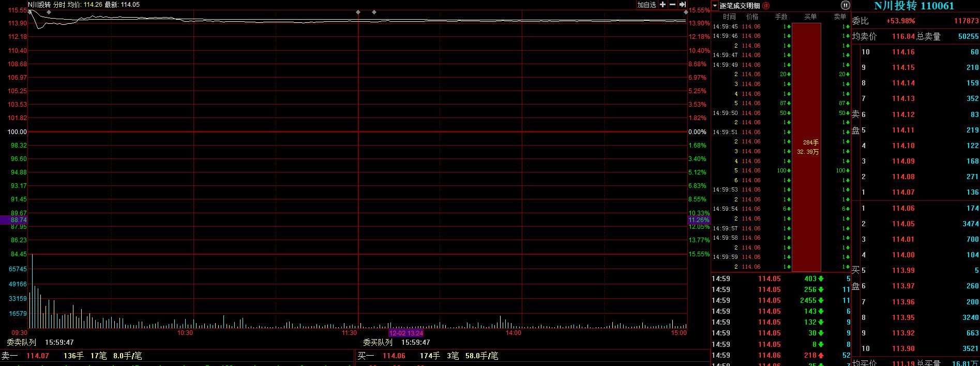Screen dimensions: 980x366
Task: Click 65745 volume axis label
Action: pos(18,269)
